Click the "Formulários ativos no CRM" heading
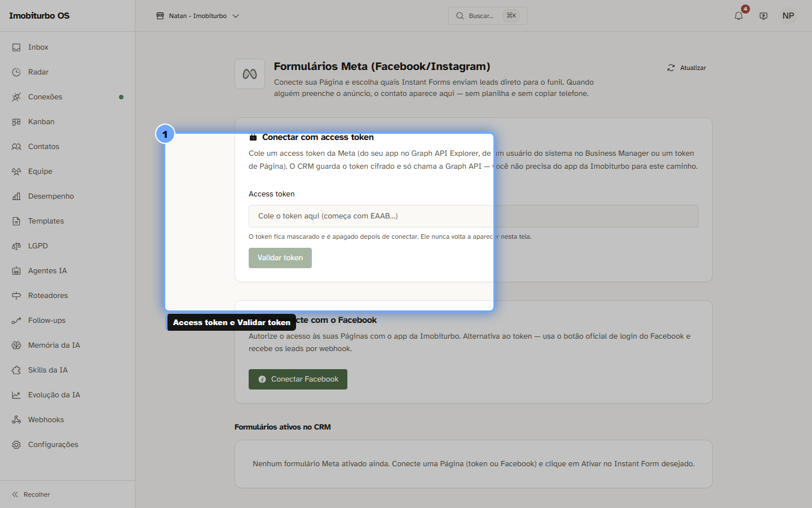The width and height of the screenshot is (812, 508). pyautogui.click(x=283, y=427)
